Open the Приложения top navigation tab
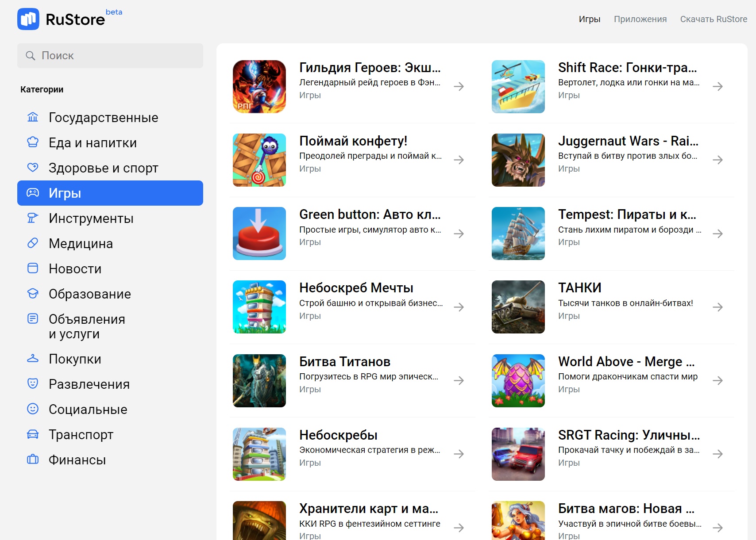756x540 pixels. [640, 19]
